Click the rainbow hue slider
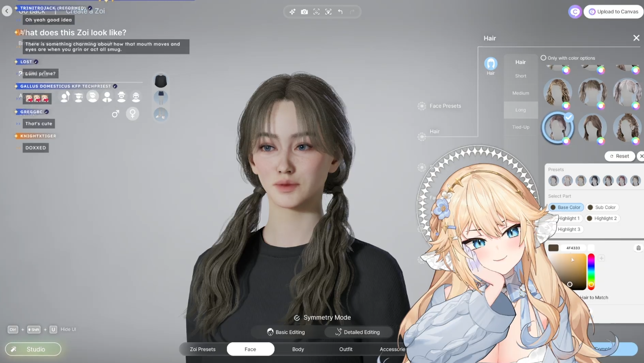Image resolution: width=644 pixels, height=363 pixels. pyautogui.click(x=591, y=271)
